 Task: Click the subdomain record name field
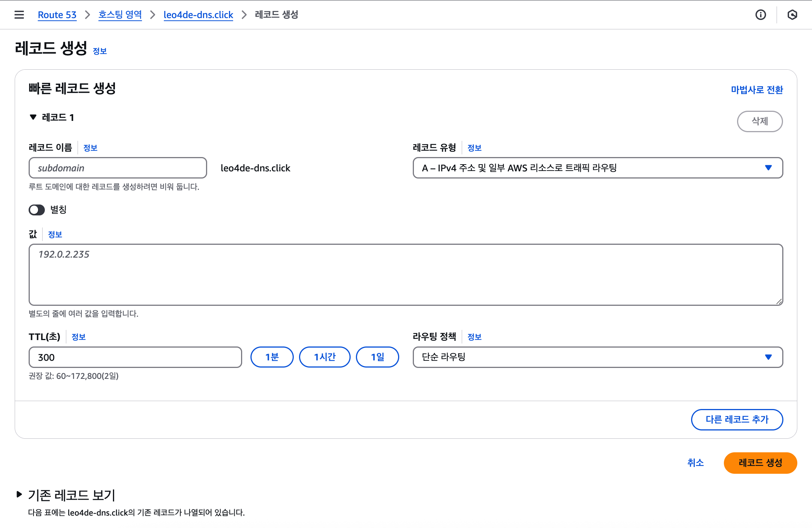click(118, 168)
